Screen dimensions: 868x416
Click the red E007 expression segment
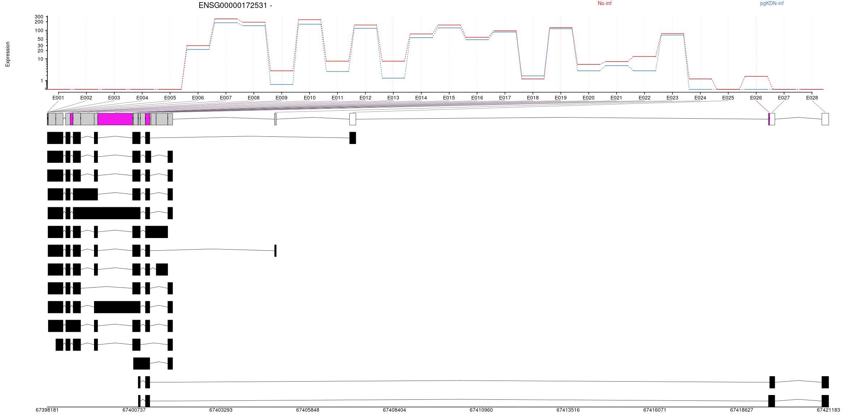pyautogui.click(x=226, y=19)
